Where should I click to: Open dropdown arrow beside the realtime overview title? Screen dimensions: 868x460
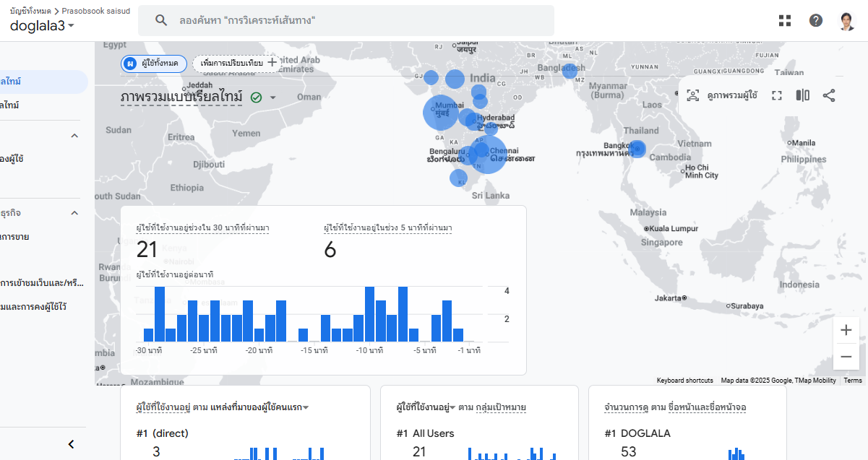point(273,97)
